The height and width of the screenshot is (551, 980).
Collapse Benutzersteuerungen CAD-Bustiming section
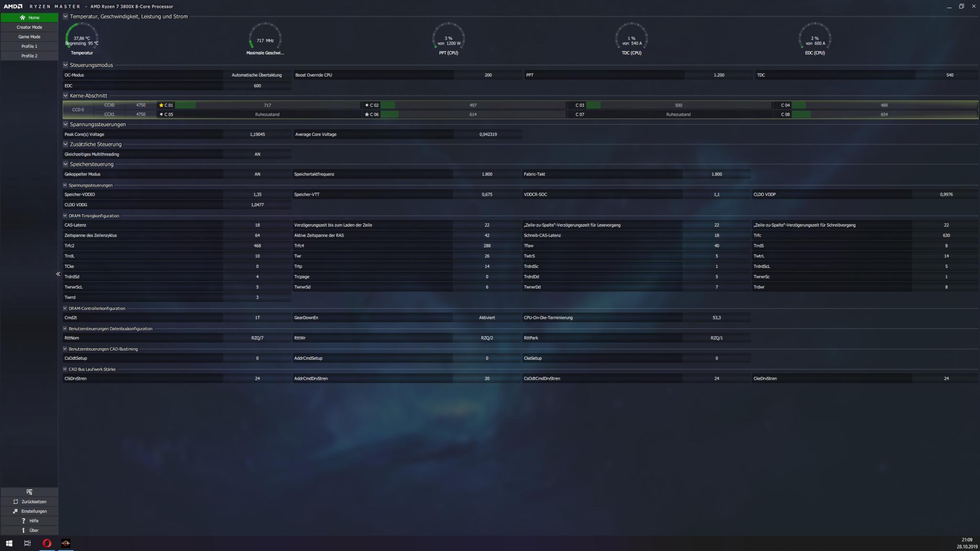65,349
